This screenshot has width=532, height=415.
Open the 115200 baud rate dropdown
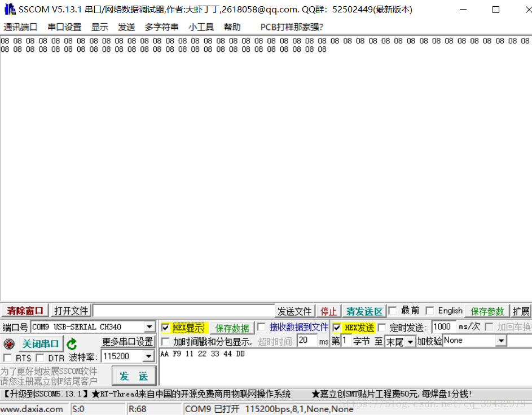[149, 356]
